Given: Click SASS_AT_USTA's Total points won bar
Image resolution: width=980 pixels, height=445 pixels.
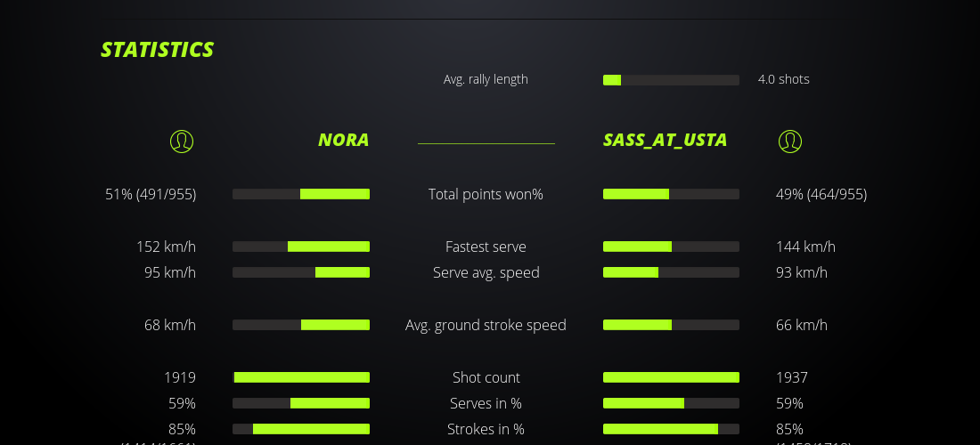Looking at the screenshot, I should (671, 194).
